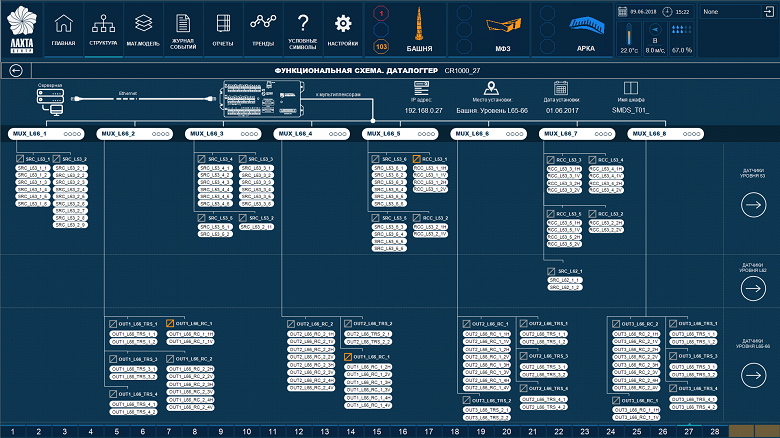Click the sensor icon beside SRC_L62_1
Viewport: 780px width, 438px height.
551,271
